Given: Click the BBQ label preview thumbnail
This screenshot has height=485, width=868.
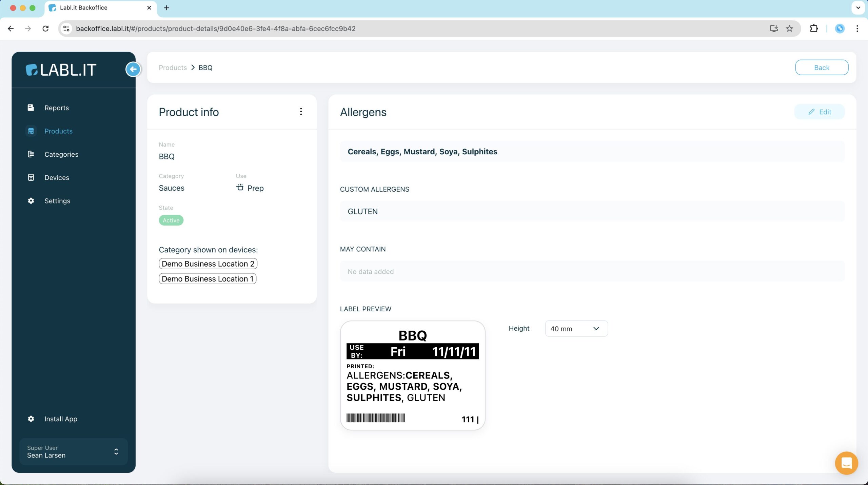Looking at the screenshot, I should (x=412, y=375).
